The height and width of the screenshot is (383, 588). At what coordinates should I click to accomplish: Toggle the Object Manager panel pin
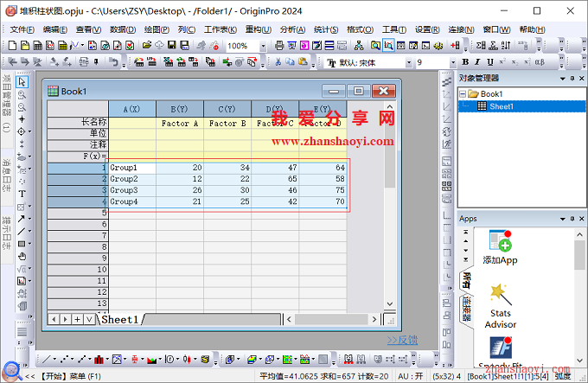572,78
